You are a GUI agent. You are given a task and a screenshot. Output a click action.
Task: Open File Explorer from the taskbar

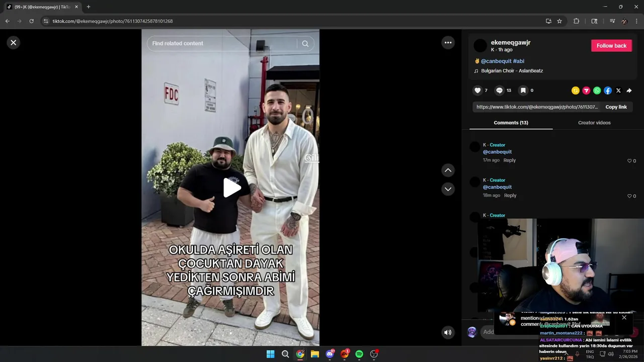(315, 354)
